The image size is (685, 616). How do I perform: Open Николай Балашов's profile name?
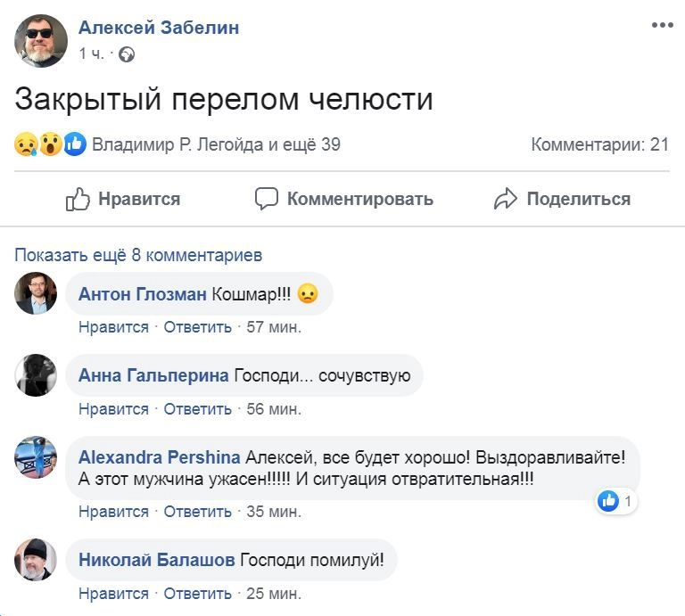tap(157, 560)
